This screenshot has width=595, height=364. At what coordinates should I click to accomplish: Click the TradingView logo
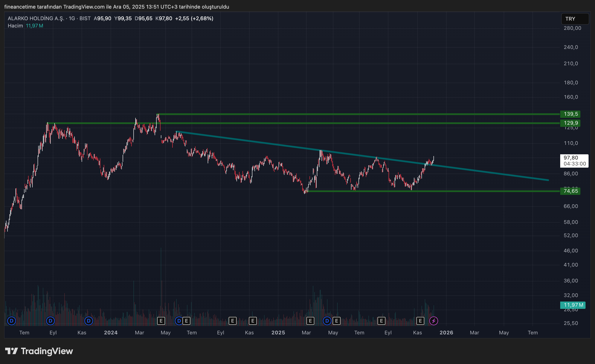[39, 351]
